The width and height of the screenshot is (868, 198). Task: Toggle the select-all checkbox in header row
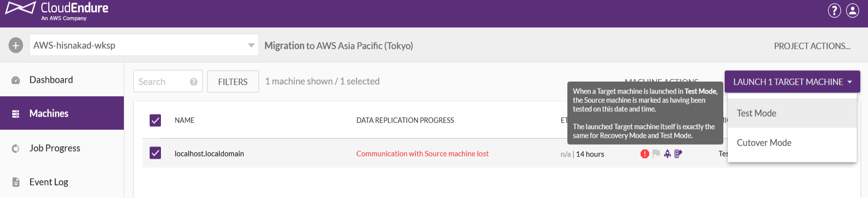pos(155,120)
